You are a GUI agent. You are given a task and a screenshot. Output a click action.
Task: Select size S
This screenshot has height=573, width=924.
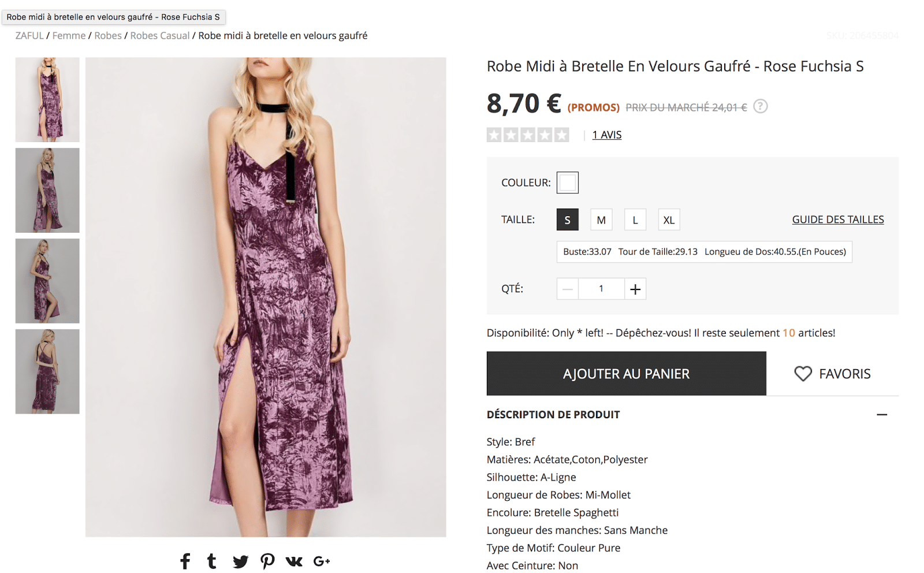pyautogui.click(x=567, y=219)
